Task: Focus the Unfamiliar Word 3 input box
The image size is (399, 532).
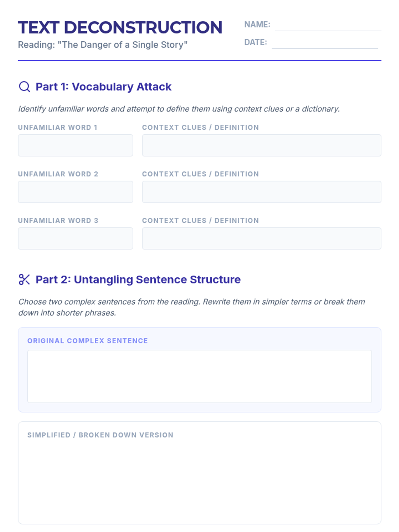Action: [75, 238]
